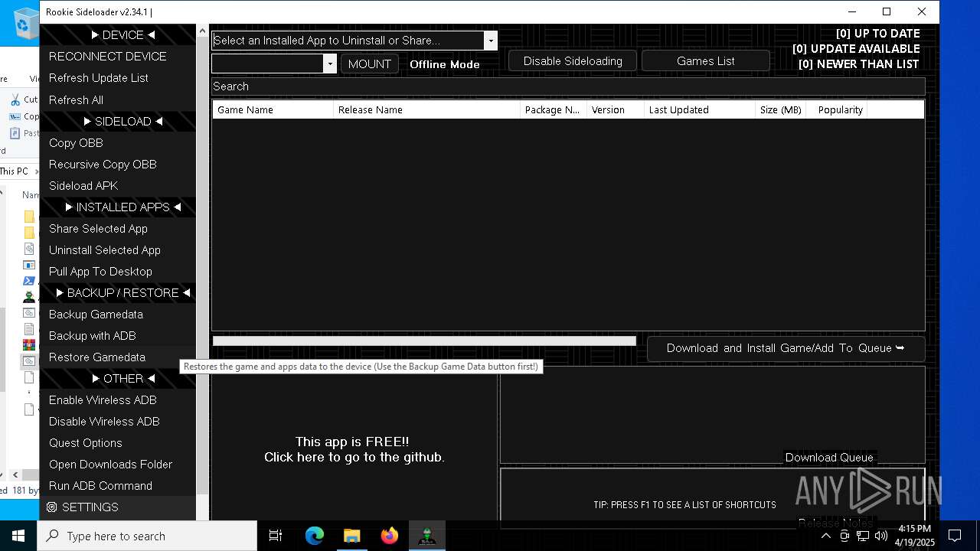Click Uninstall Selected App
This screenshot has height=551, width=980.
[x=118, y=249]
